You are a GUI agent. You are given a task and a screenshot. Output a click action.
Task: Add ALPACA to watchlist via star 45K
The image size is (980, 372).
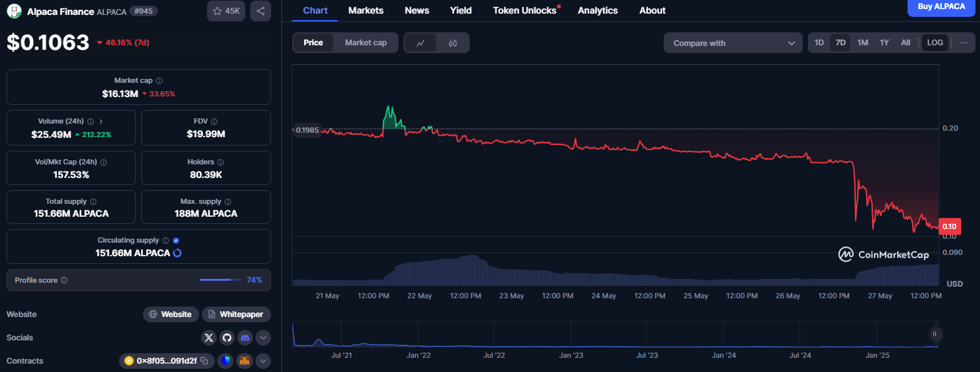tap(226, 11)
